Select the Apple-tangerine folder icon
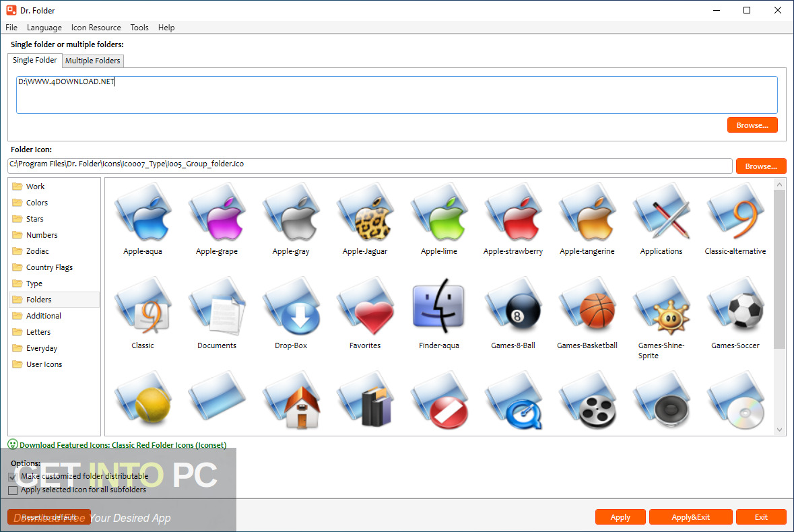This screenshot has height=532, width=794. pyautogui.click(x=587, y=213)
